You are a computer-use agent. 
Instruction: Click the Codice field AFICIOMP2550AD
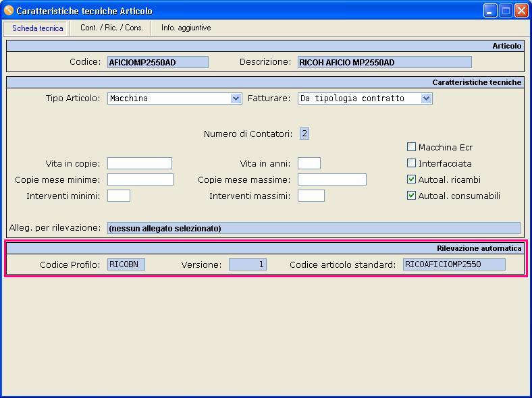point(158,62)
